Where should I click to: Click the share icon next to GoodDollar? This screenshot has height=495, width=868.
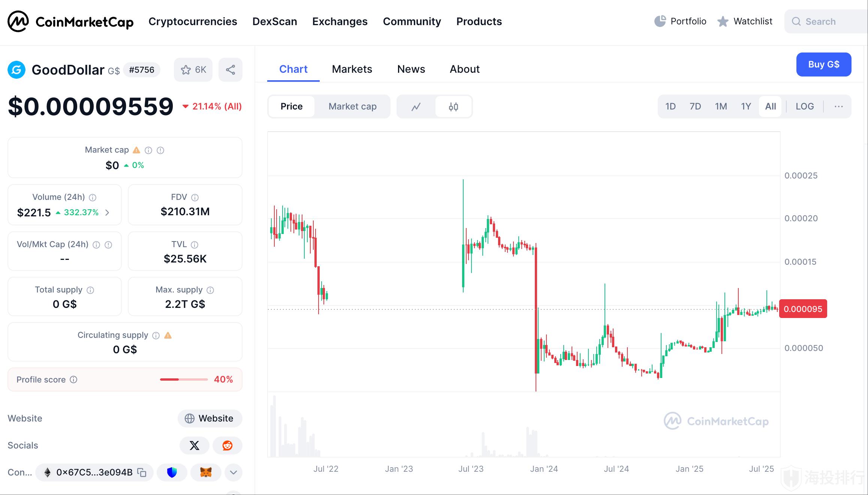pos(230,70)
